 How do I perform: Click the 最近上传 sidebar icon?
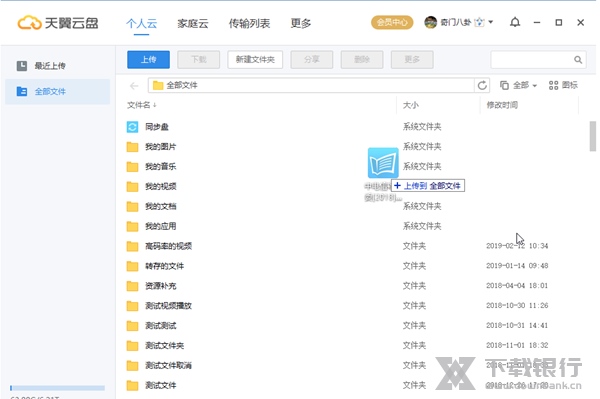[x=22, y=66]
